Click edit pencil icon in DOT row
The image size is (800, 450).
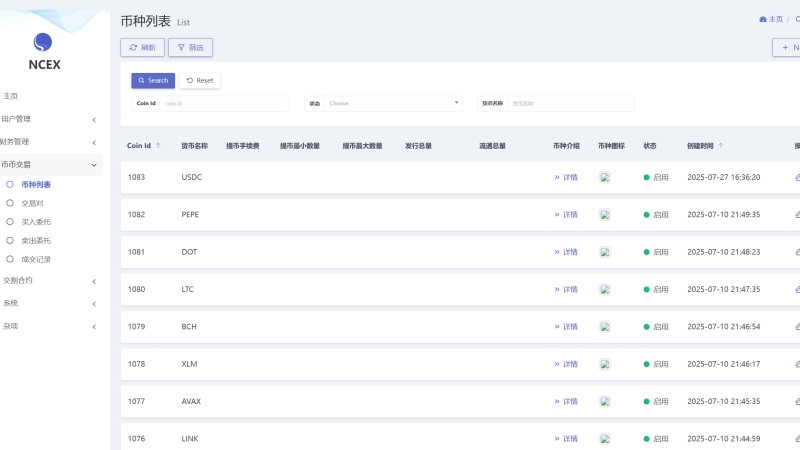point(797,252)
